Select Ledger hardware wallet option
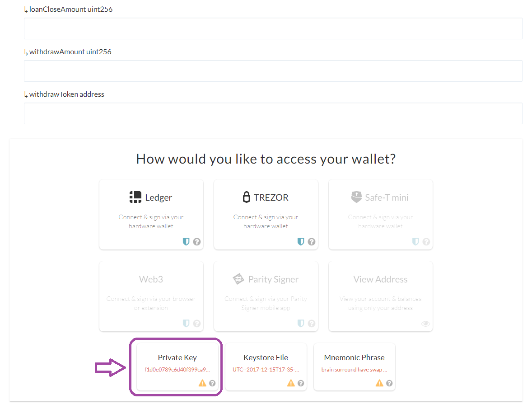This screenshot has width=532, height=409. click(151, 215)
